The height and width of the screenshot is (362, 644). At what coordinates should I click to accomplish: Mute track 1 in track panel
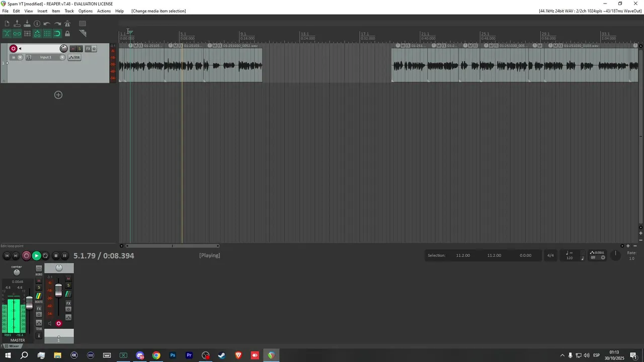(x=73, y=49)
